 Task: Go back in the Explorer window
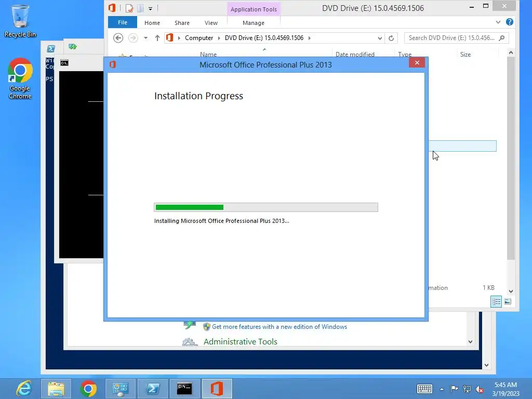pos(118,37)
